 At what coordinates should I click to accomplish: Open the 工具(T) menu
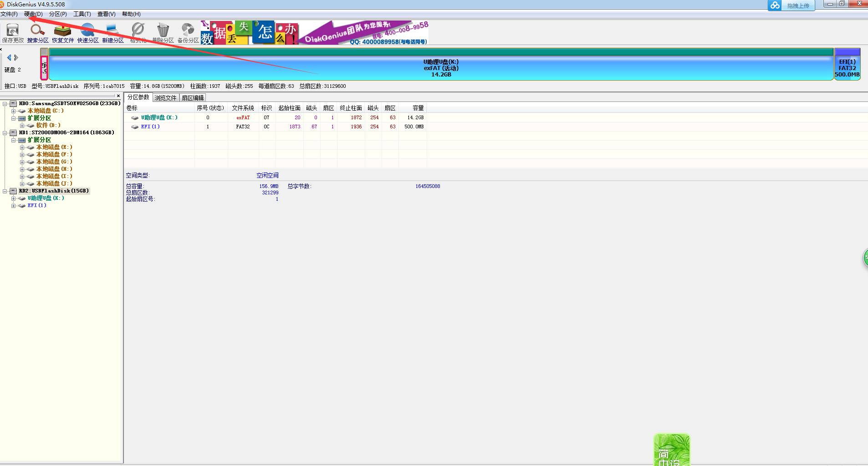click(82, 14)
